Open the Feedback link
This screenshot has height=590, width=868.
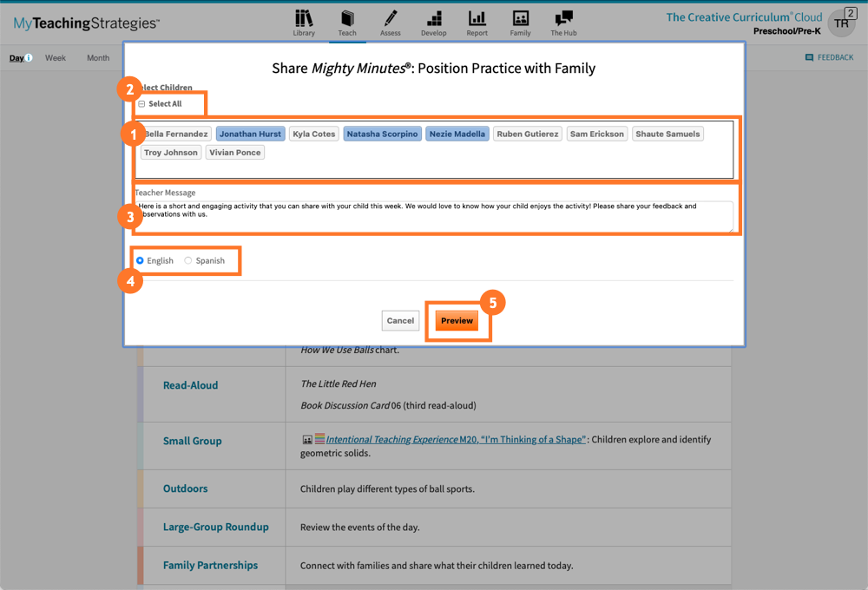829,58
